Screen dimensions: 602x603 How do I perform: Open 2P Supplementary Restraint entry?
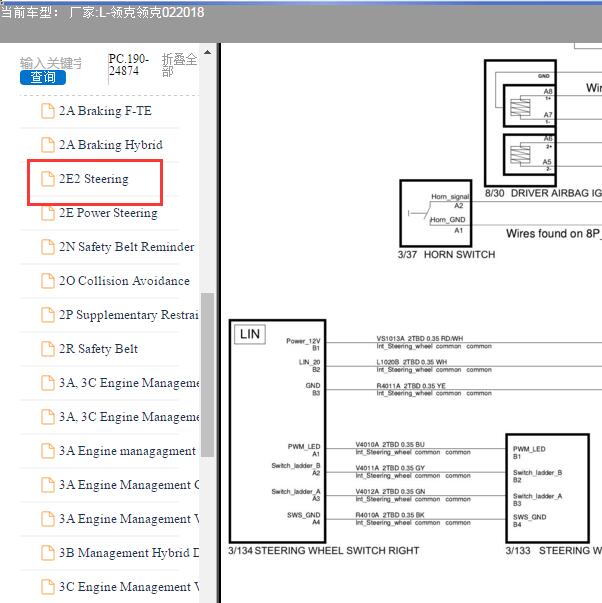129,315
